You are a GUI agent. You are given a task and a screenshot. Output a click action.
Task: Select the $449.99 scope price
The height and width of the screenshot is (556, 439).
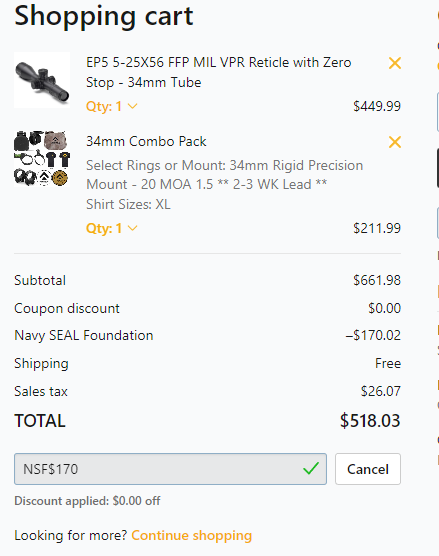pyautogui.click(x=377, y=106)
